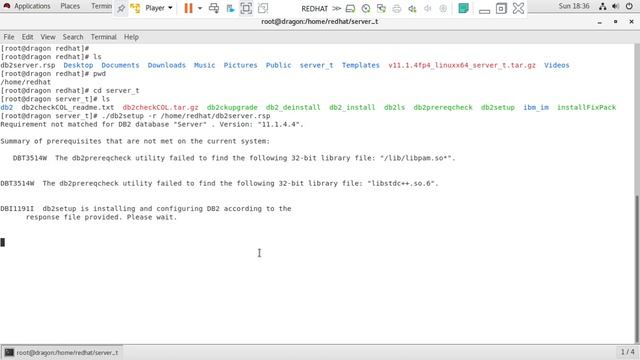Image resolution: width=640 pixels, height=360 pixels.
Task: Click the /lib/libpam.so* library path
Action: 416,158
